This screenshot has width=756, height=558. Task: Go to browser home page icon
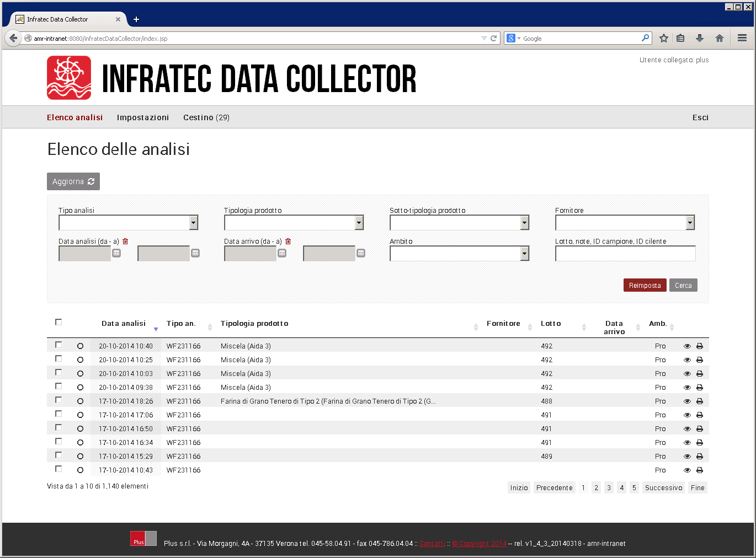tap(720, 38)
